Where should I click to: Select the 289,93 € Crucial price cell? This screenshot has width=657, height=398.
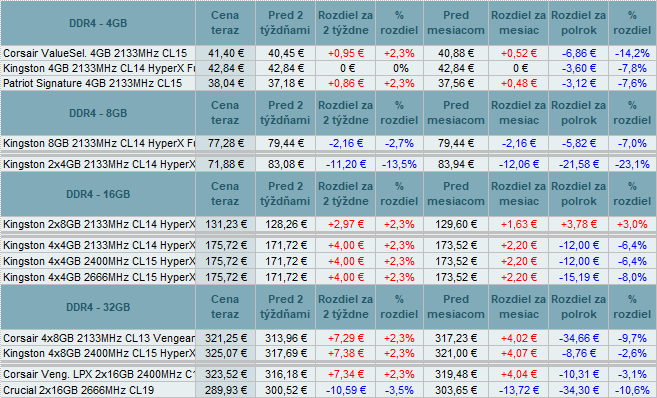click(x=225, y=390)
